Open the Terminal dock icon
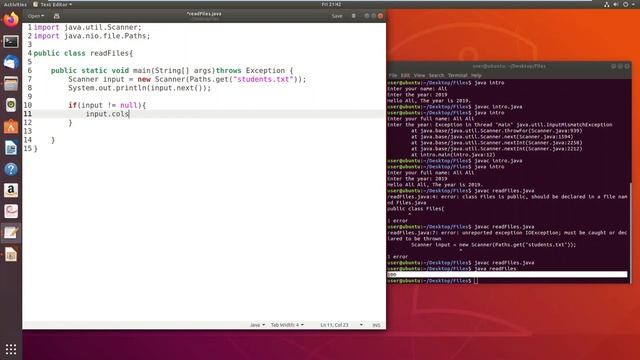The image size is (640, 360). (11, 42)
